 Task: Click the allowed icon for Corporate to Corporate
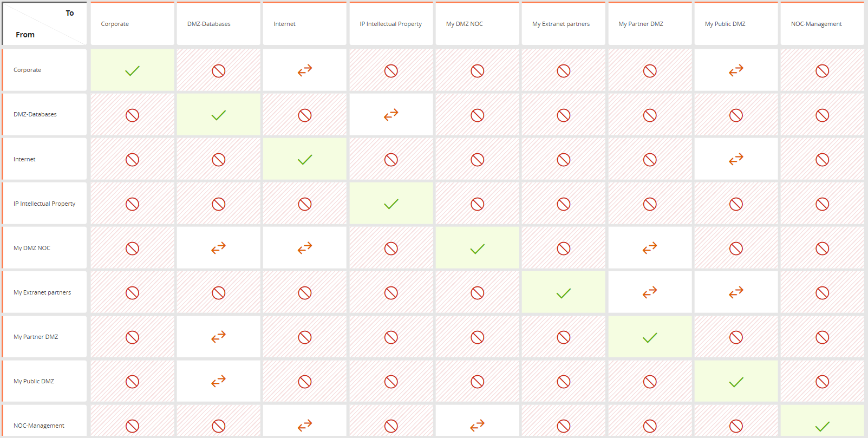[132, 71]
